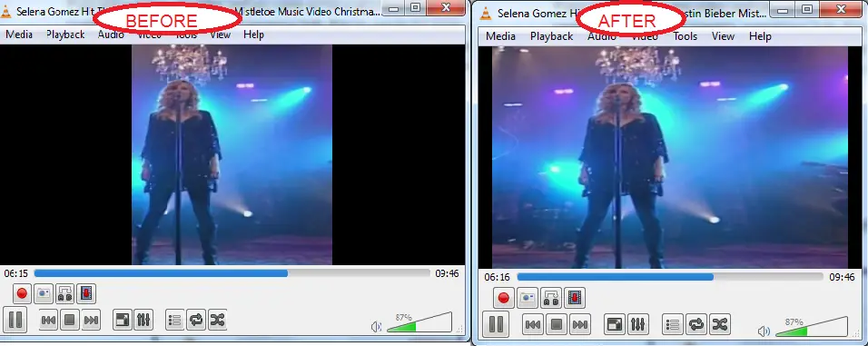Show the playlist in AFTER window

[x=673, y=324]
